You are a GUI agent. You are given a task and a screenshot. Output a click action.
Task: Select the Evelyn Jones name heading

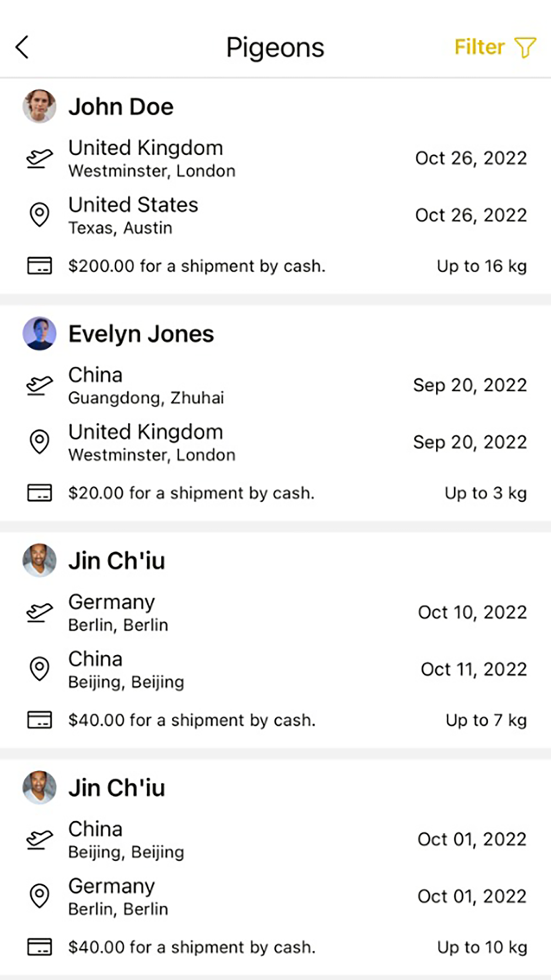pyautogui.click(x=141, y=334)
